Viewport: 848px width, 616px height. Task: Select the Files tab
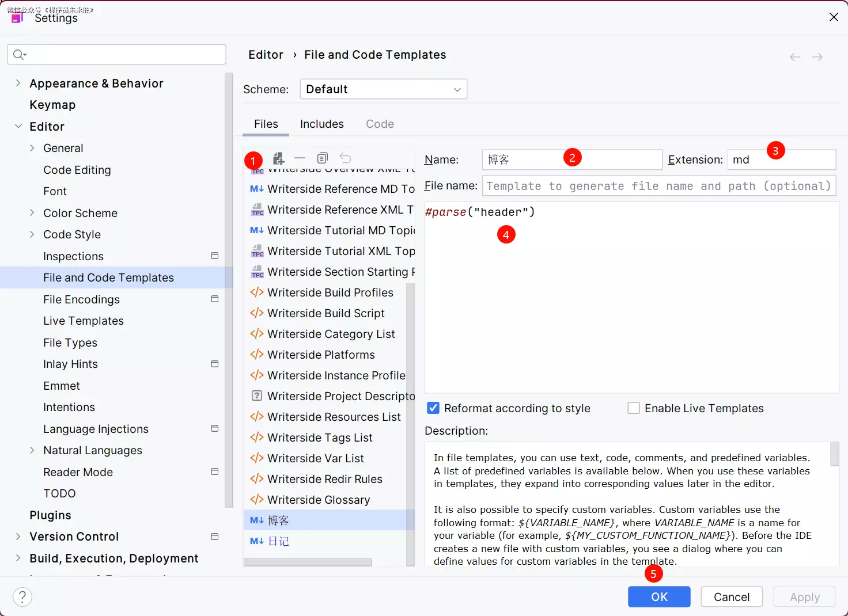tap(266, 124)
